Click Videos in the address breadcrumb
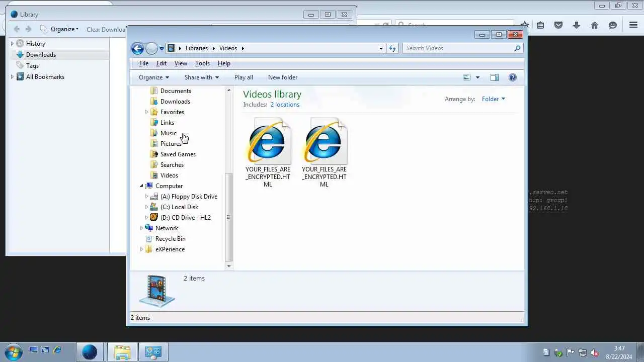The width and height of the screenshot is (644, 362). coord(228,48)
